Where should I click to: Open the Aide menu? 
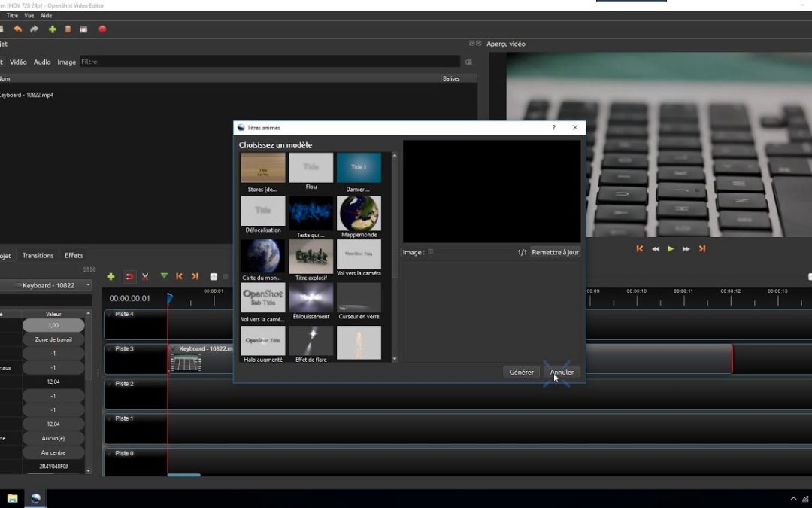pyautogui.click(x=47, y=15)
